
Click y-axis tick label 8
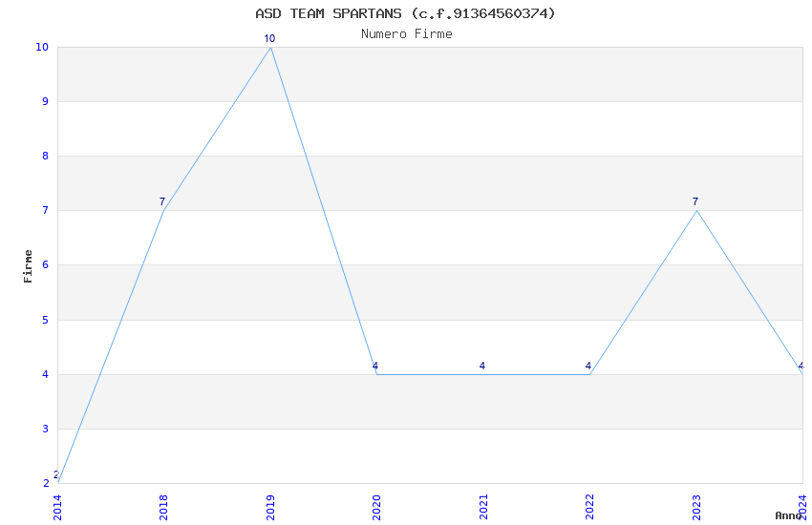(46, 156)
